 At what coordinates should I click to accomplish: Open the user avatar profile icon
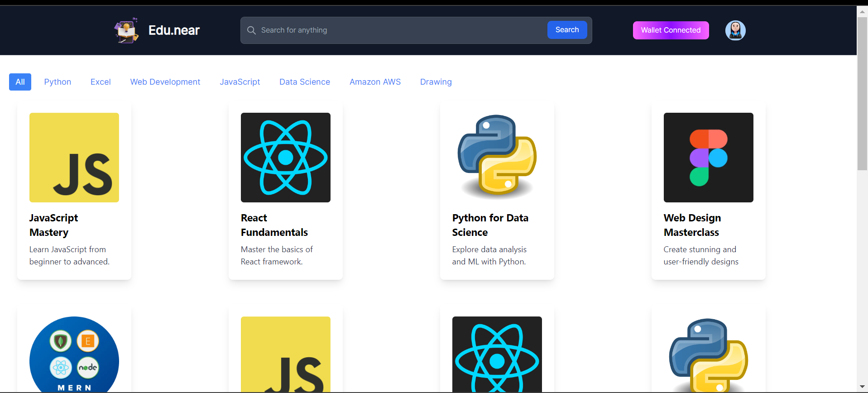coord(735,30)
